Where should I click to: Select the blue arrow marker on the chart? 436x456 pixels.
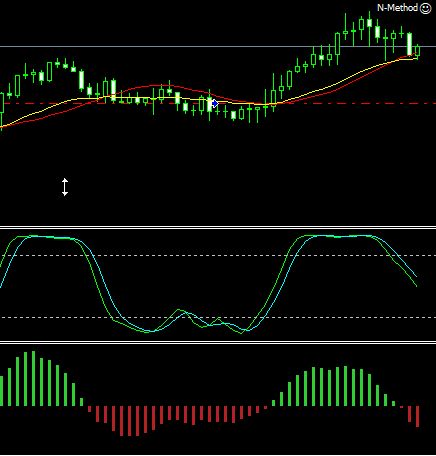click(x=215, y=103)
